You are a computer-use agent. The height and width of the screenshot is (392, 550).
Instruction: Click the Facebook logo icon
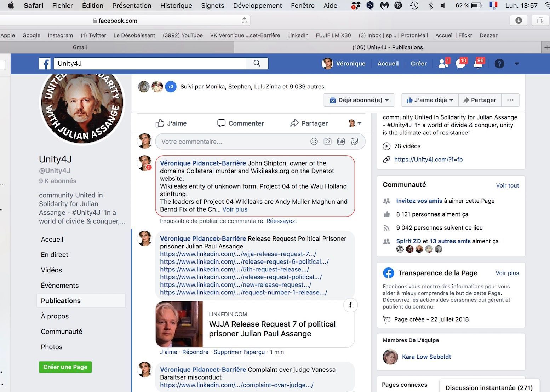[x=45, y=64]
